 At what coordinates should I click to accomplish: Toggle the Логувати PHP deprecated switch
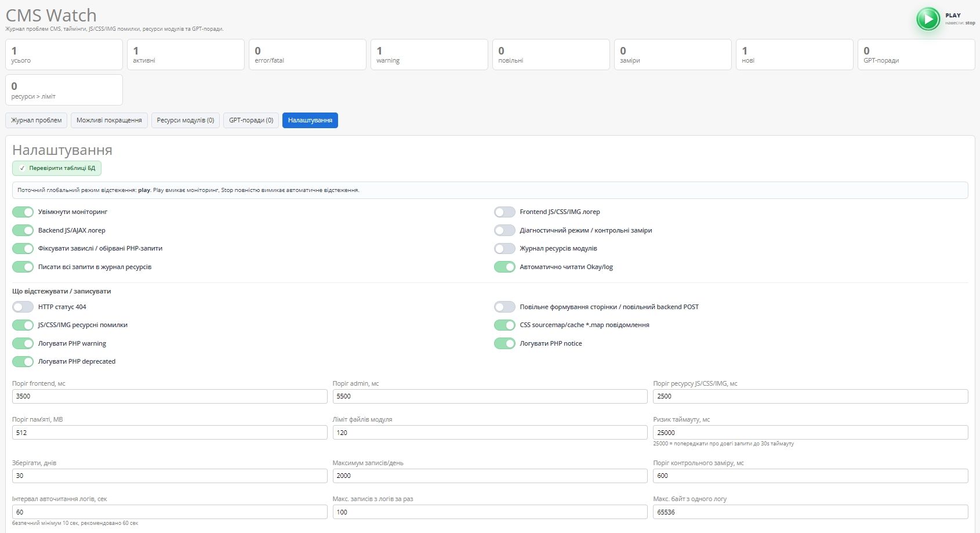(x=23, y=361)
